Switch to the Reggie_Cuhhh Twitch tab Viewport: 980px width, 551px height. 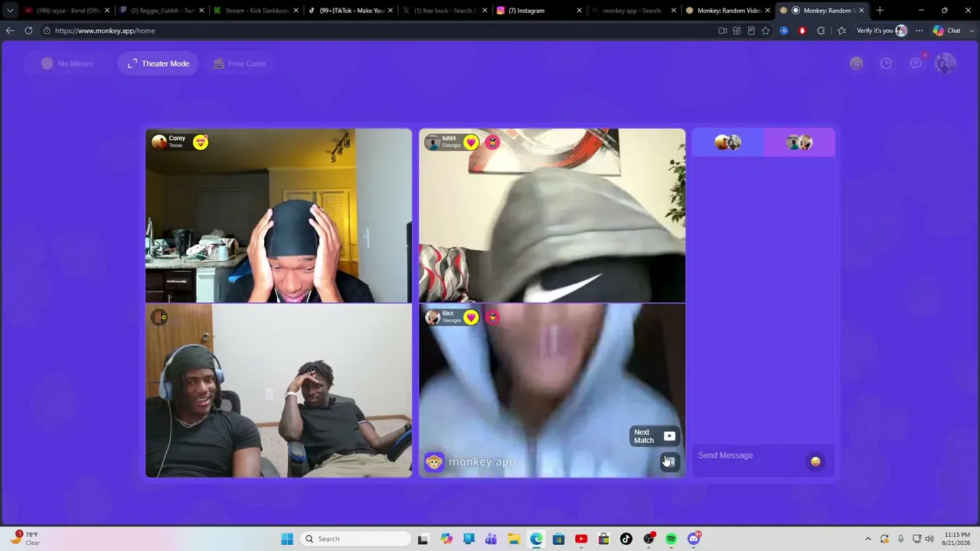point(162,11)
